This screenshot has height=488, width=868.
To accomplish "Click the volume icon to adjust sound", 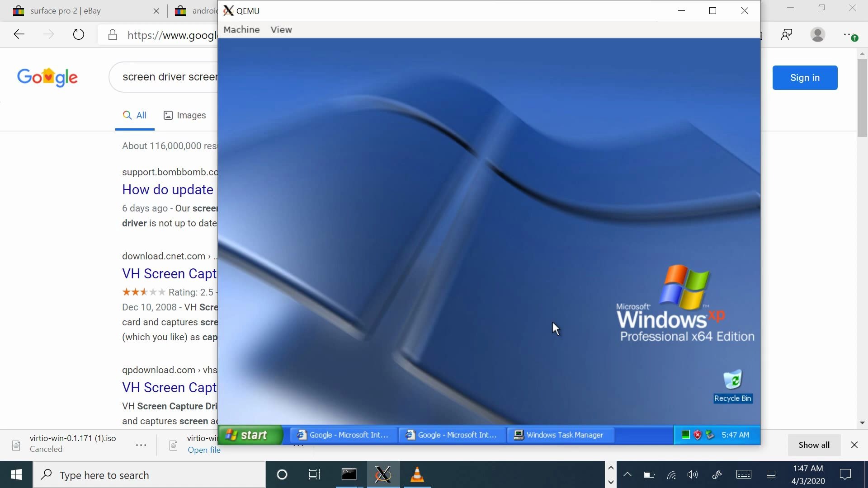I will (x=692, y=474).
